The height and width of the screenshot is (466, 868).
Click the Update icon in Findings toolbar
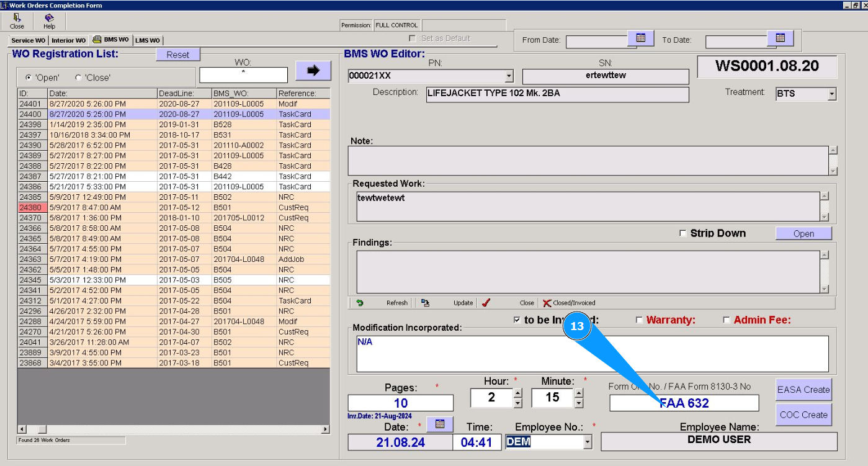[x=425, y=303]
